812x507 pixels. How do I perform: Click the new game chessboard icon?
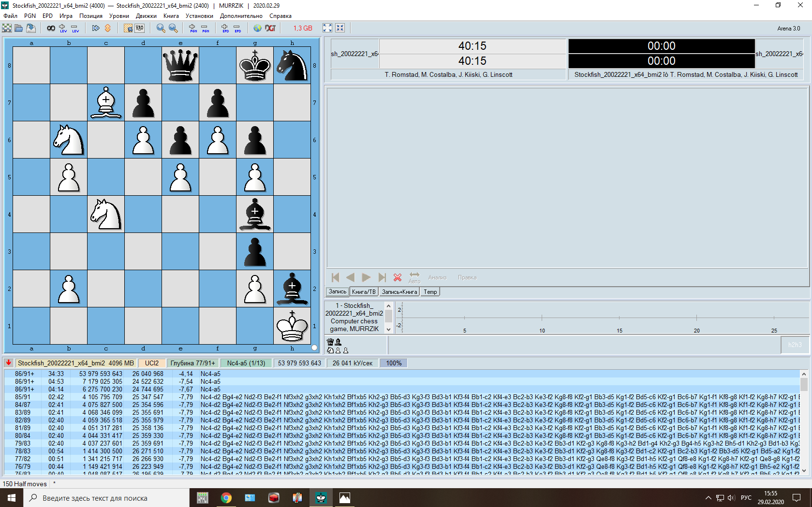[7, 28]
